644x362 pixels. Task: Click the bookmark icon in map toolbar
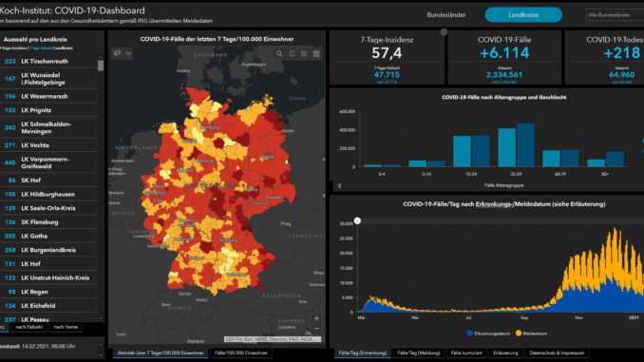pos(292,53)
